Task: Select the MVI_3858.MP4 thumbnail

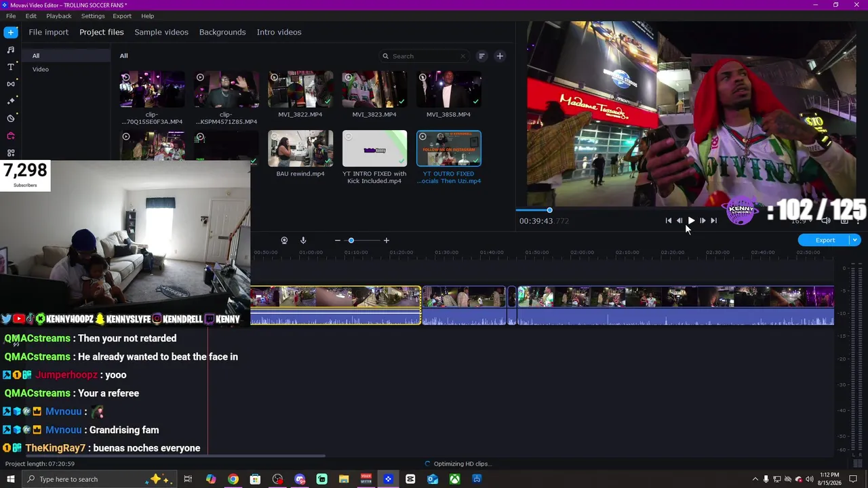Action: [448, 89]
